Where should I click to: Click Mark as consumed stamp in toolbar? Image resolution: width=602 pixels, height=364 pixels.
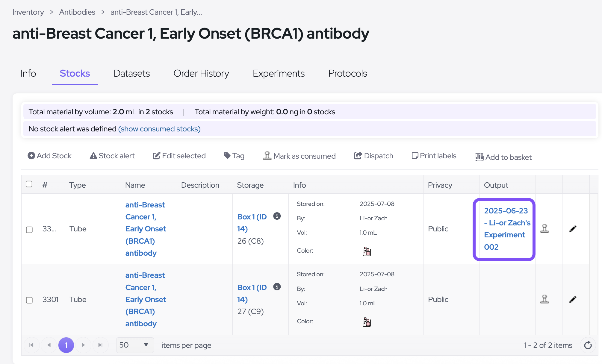267,156
